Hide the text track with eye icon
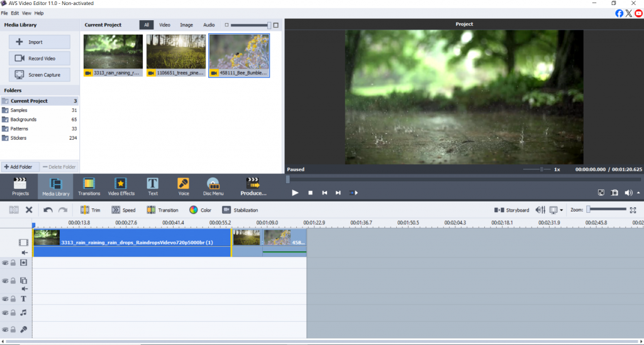The image size is (644, 345). click(5, 299)
